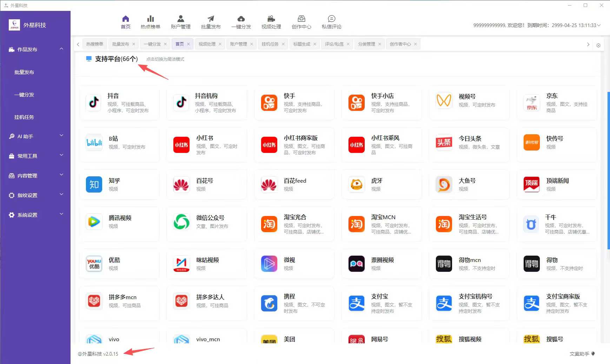Screen dimensions: 610x364
Task: Open the 热点榜单 chart icon
Action: (150, 19)
